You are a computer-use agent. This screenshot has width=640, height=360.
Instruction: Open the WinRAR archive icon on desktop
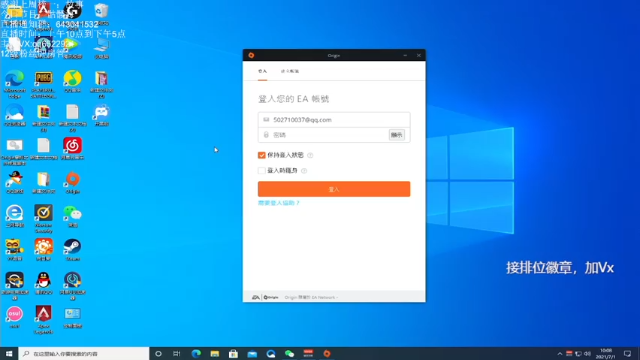[43, 112]
